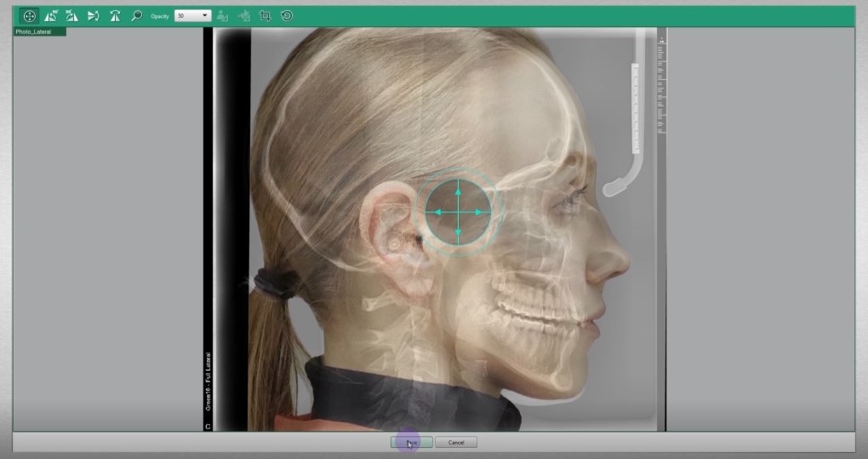Click the flip horizontal icon
868x459 pixels.
pos(94,16)
